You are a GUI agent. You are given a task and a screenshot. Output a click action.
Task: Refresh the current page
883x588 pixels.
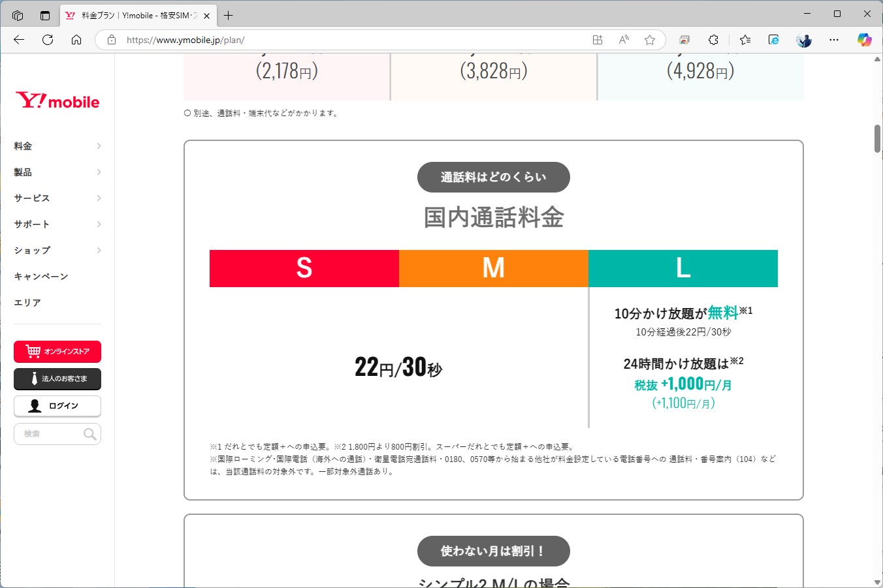pos(47,40)
